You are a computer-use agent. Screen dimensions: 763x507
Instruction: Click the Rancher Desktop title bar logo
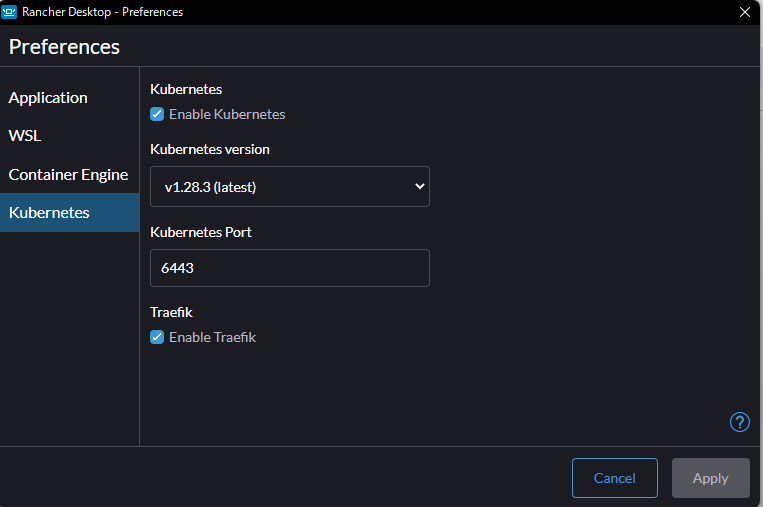coord(12,12)
